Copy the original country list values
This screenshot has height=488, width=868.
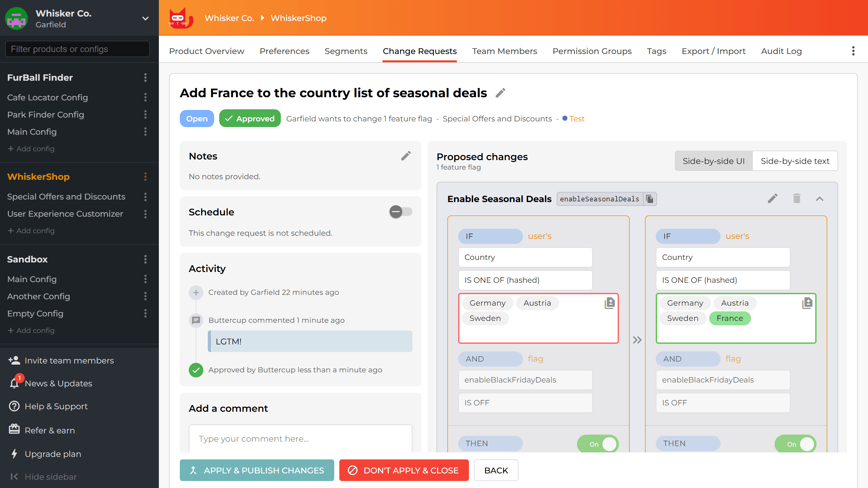pos(610,303)
